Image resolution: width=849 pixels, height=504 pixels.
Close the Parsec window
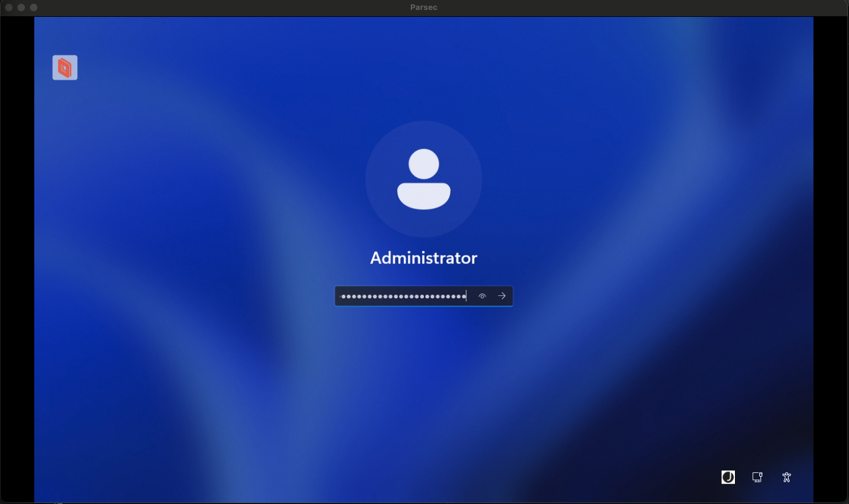(x=9, y=7)
